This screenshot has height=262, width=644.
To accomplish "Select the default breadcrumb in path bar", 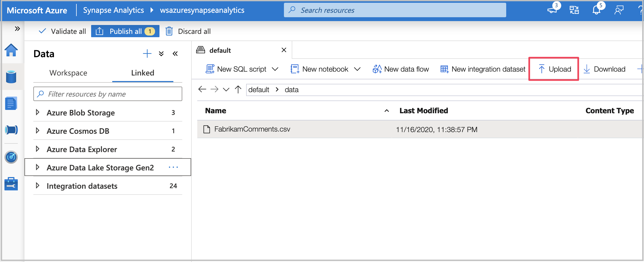I will click(x=259, y=89).
